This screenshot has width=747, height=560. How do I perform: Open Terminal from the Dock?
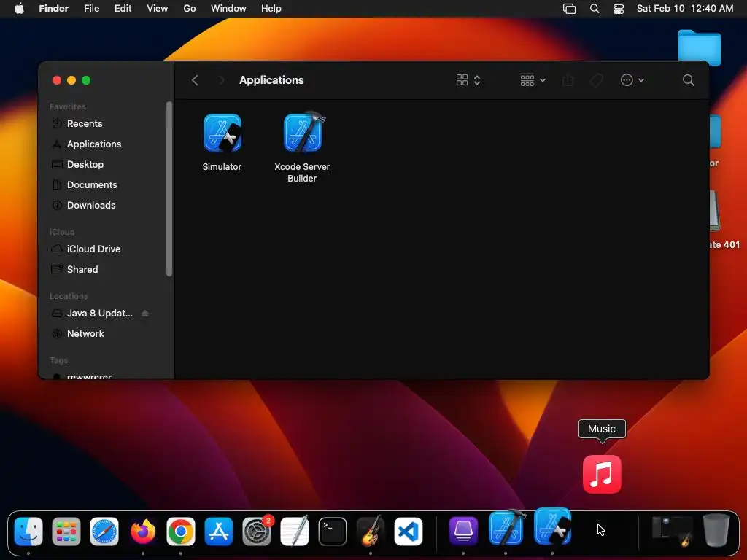pos(333,531)
